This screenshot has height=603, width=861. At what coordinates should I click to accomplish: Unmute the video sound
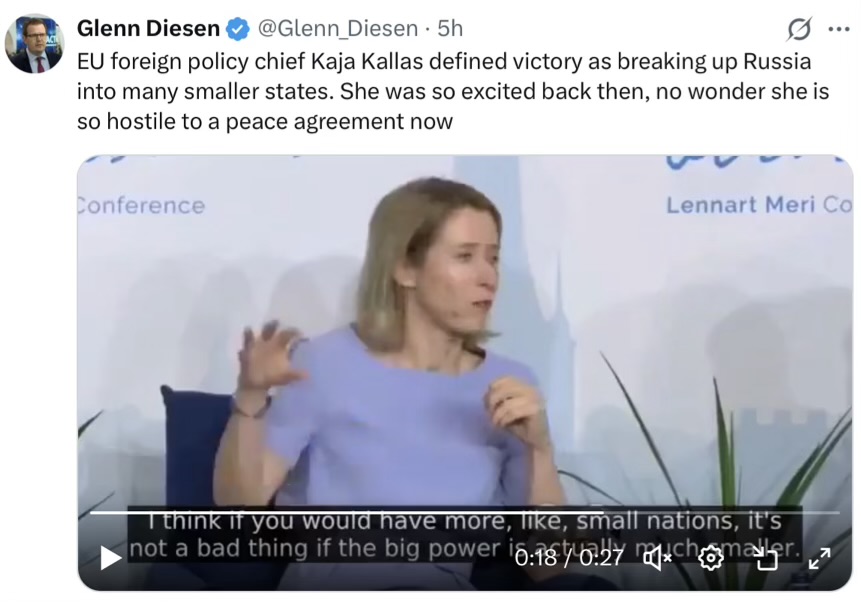click(657, 559)
